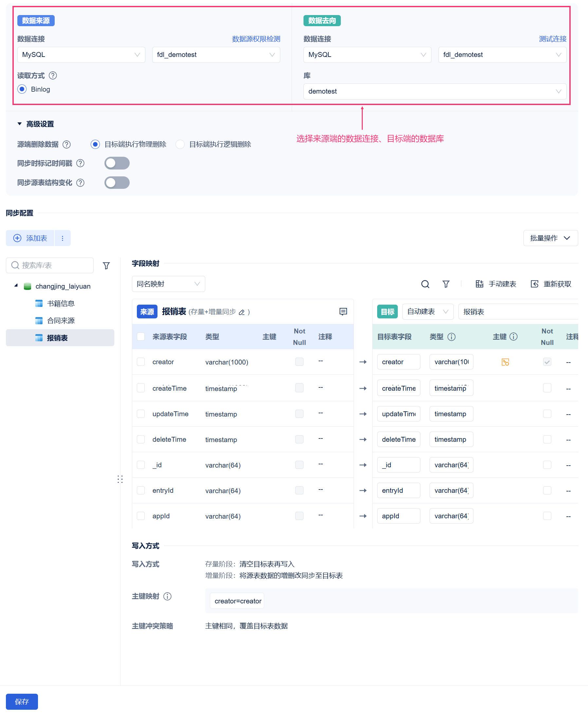Click the table tree filter icon
This screenshot has width=588, height=714.
coord(106,265)
